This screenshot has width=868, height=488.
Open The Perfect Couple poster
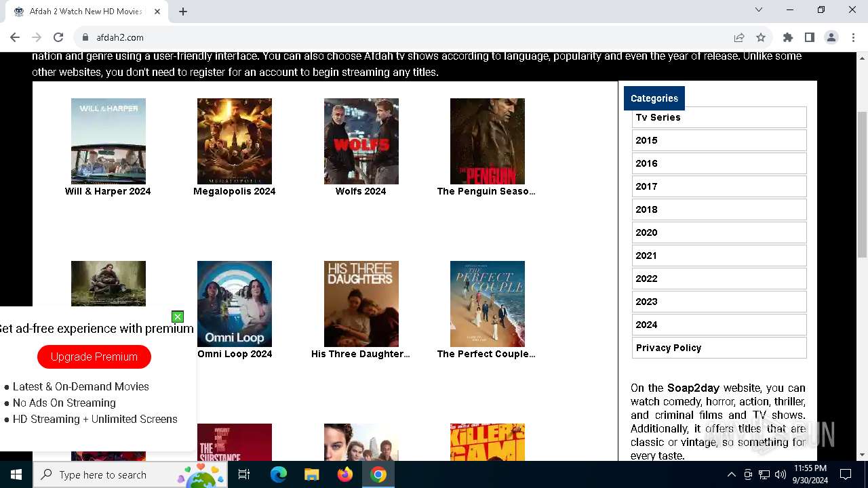pyautogui.click(x=488, y=304)
